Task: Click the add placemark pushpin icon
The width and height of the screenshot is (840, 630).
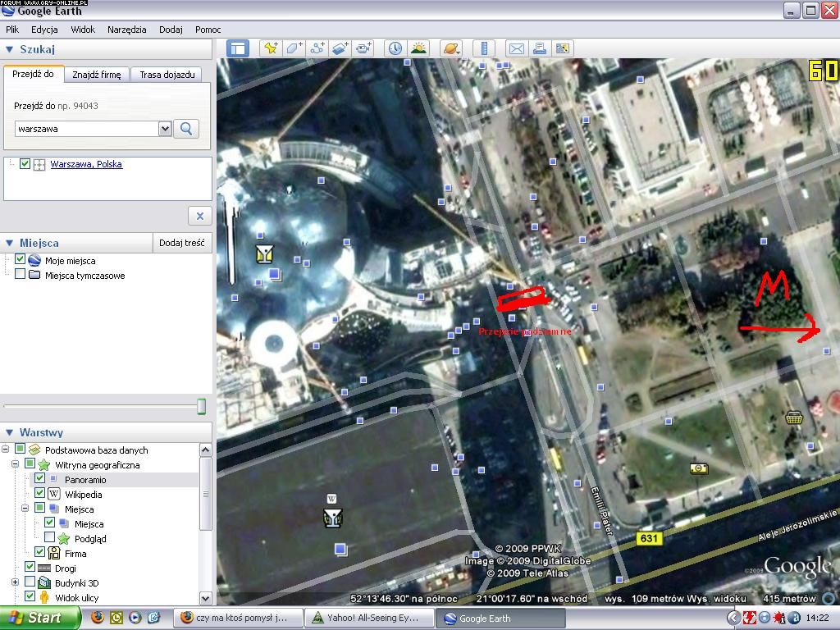Action: click(x=270, y=48)
